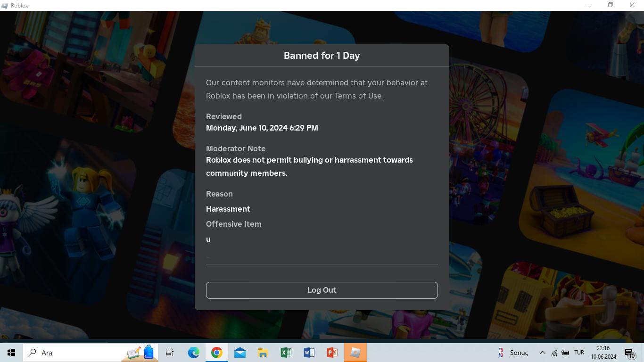Open the Mail app from the taskbar
Screen dimensions: 644x362
pos(239,353)
